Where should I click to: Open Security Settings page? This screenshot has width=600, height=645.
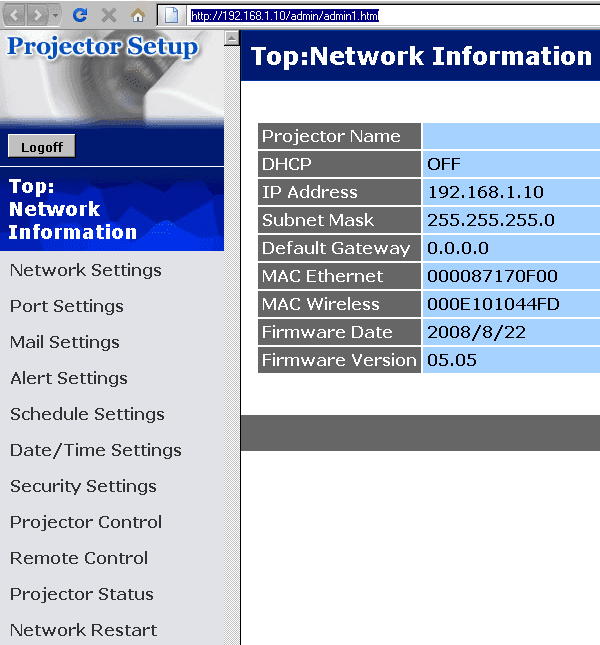(83, 486)
